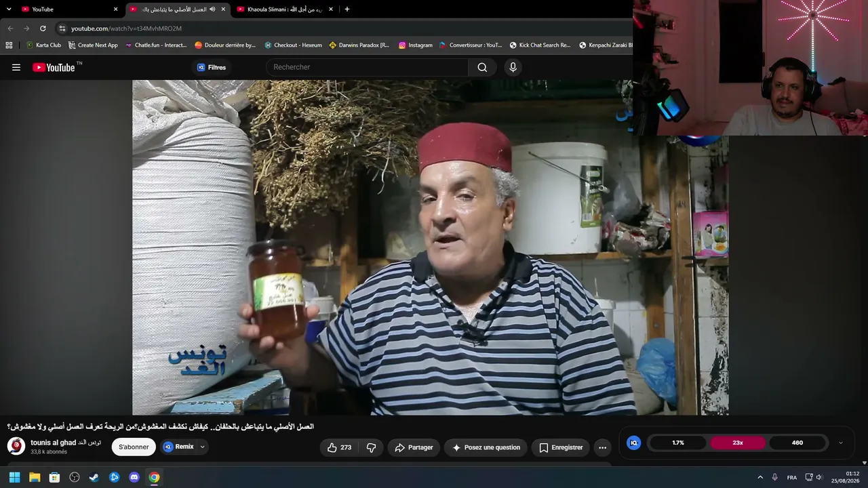Start voice search with microphone icon

coord(513,67)
